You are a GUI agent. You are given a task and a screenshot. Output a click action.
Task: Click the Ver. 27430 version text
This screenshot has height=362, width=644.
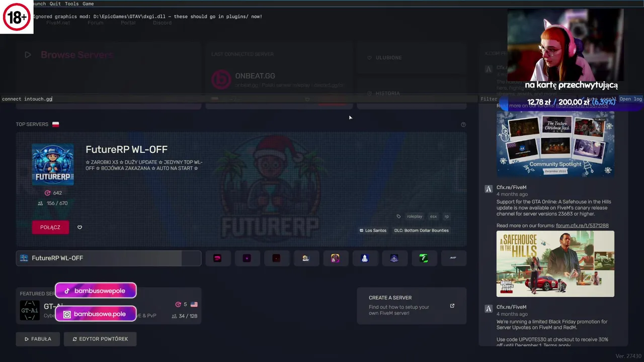627,356
